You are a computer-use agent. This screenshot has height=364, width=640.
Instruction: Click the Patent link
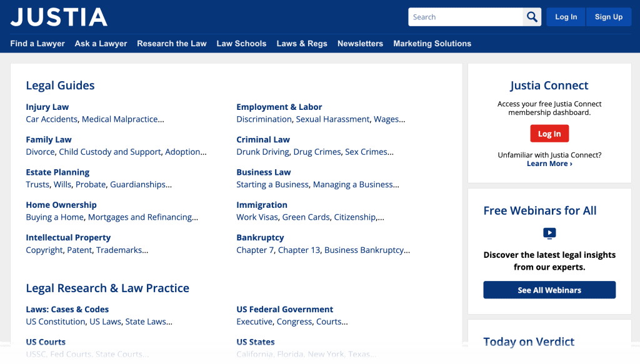[x=79, y=250]
